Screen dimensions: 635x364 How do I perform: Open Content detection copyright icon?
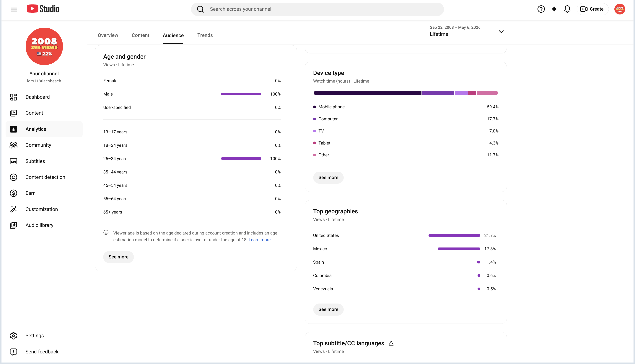tap(14, 177)
